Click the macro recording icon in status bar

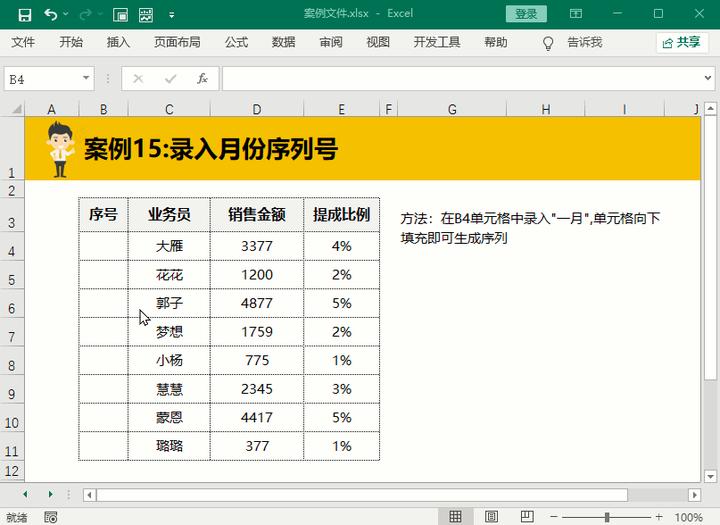(x=51, y=517)
